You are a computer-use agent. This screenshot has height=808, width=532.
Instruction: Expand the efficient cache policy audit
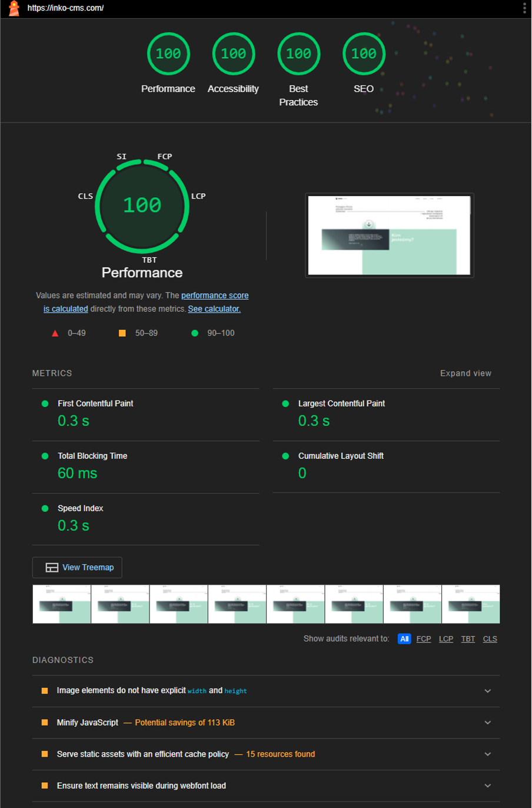(487, 754)
